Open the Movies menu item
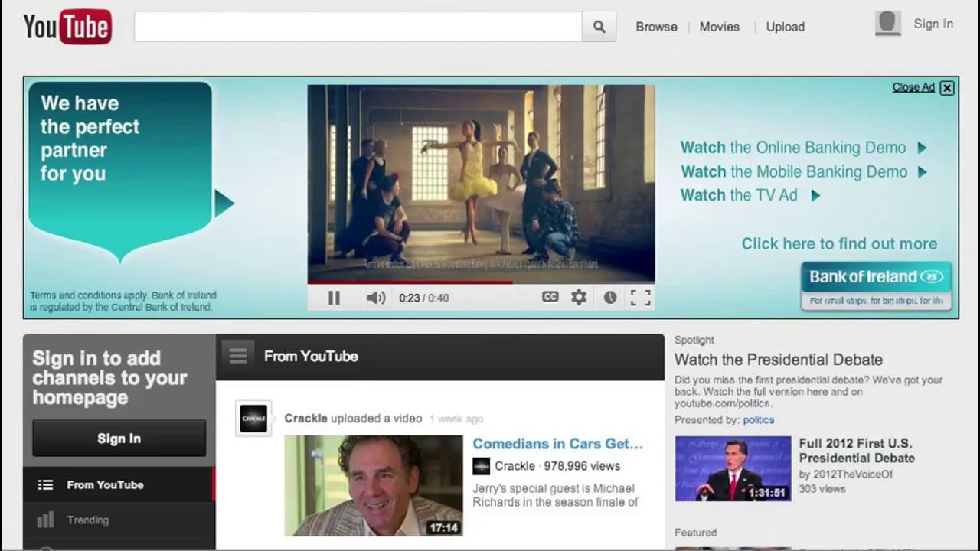The width and height of the screenshot is (980, 551). (x=719, y=27)
